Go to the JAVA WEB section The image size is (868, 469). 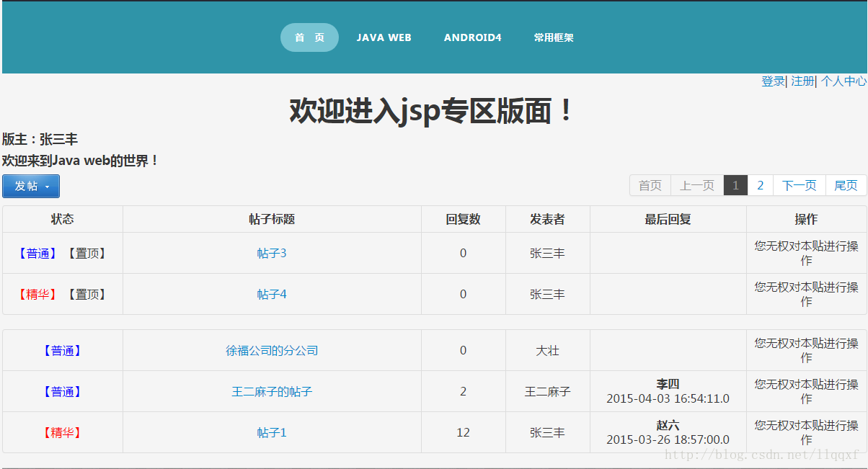[x=384, y=37]
